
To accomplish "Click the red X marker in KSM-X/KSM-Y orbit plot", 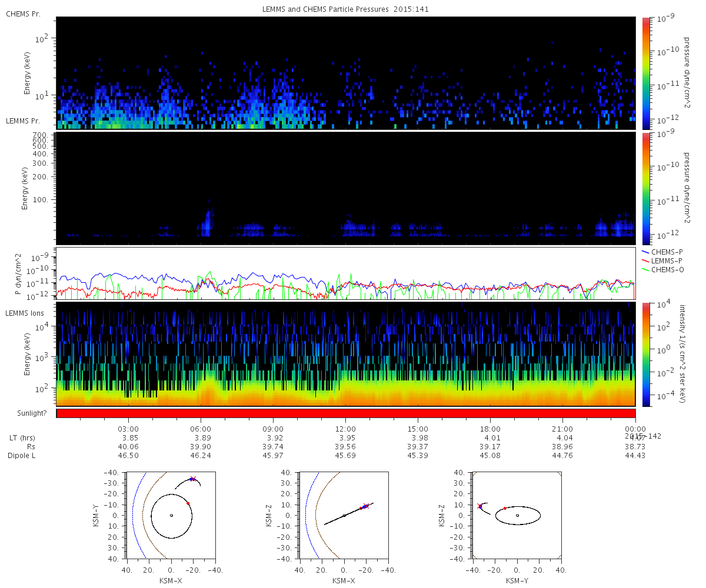I will point(193,479).
